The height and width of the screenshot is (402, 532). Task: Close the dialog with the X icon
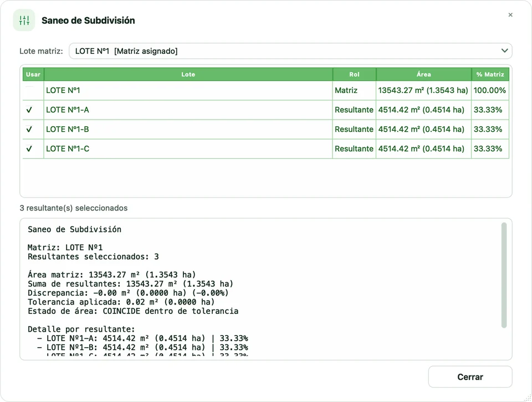point(510,15)
